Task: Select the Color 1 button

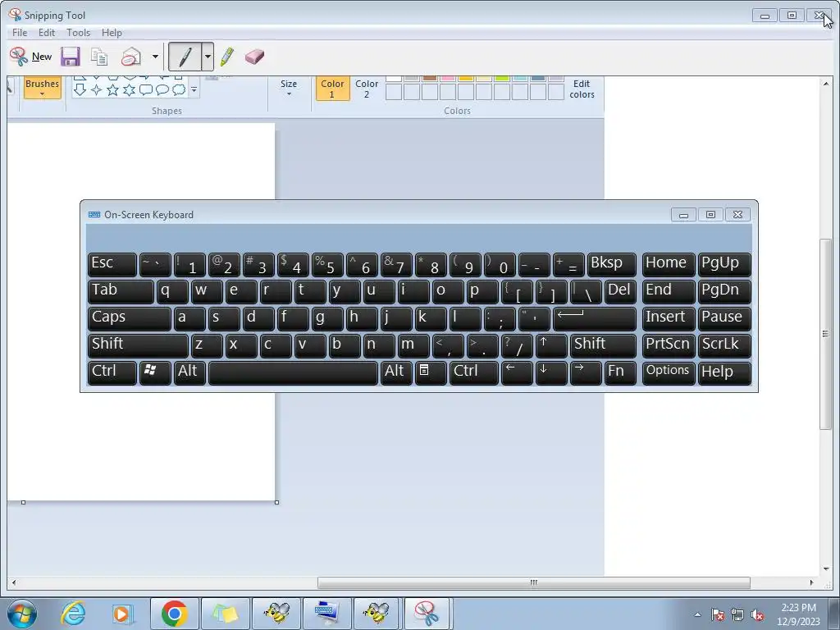Action: pos(332,89)
